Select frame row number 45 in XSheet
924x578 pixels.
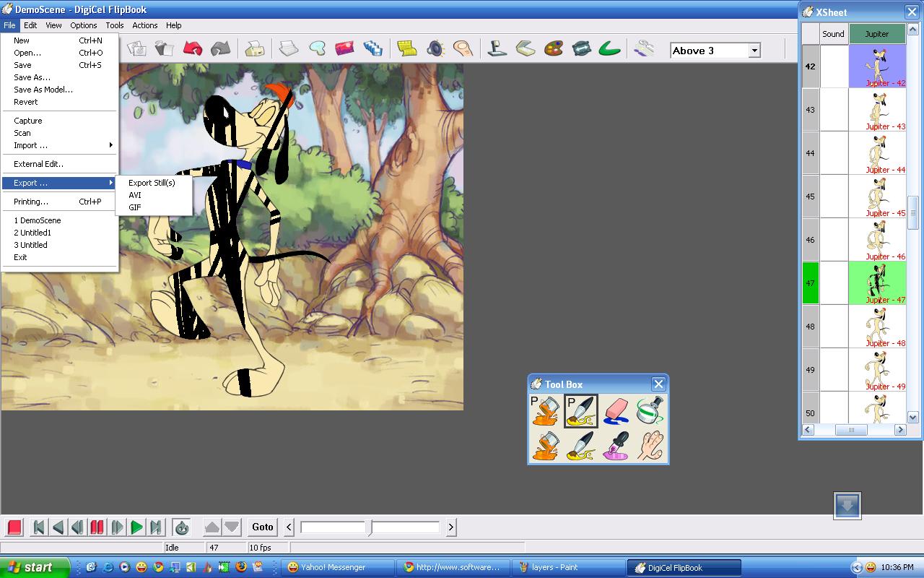810,196
